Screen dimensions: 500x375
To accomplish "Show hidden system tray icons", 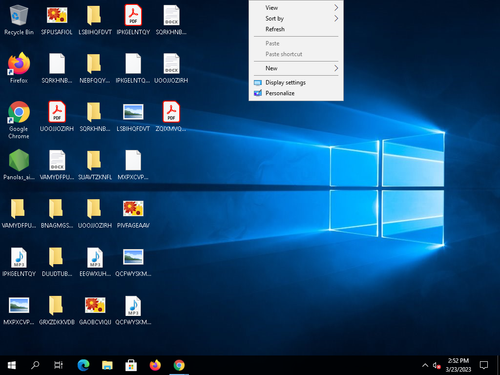I will [425, 365].
